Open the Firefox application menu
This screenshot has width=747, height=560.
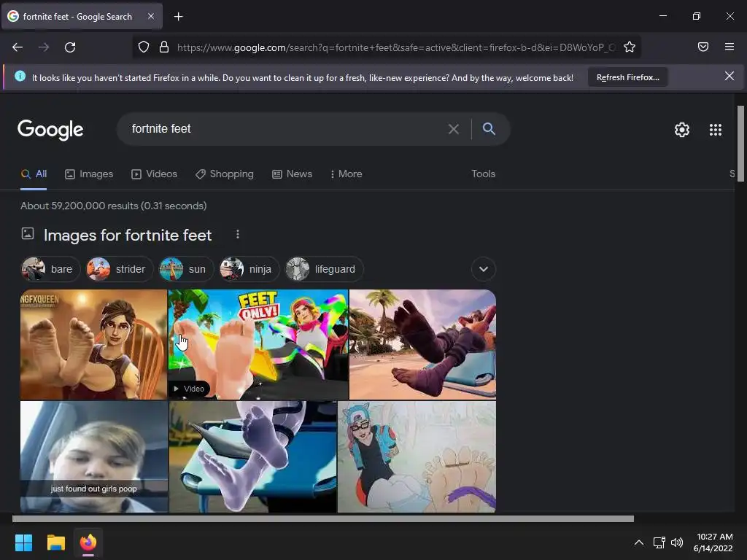pyautogui.click(x=729, y=47)
